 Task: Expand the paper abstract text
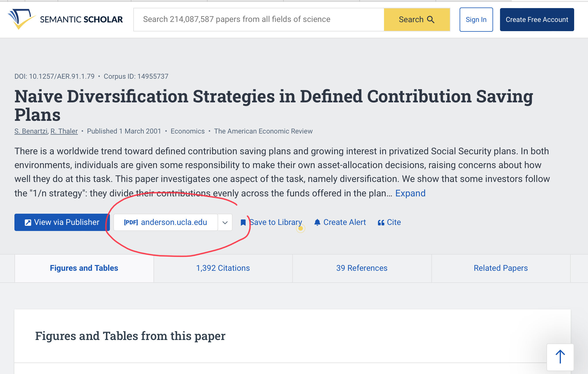[x=410, y=193]
